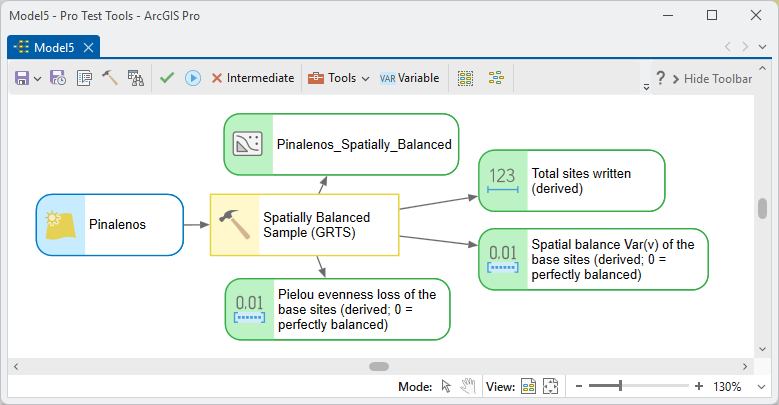The height and width of the screenshot is (405, 779).
Task: Minimize the ArcGIS Pro window
Action: pyautogui.click(x=668, y=15)
